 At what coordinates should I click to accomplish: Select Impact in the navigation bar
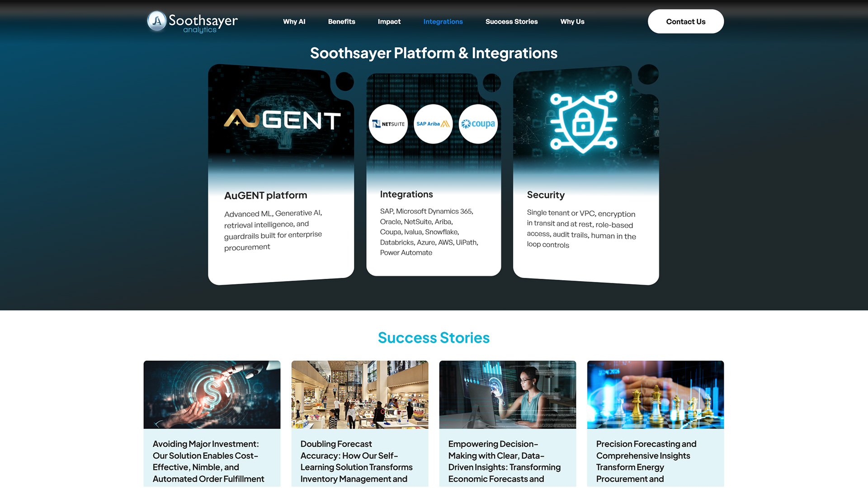tap(389, 22)
